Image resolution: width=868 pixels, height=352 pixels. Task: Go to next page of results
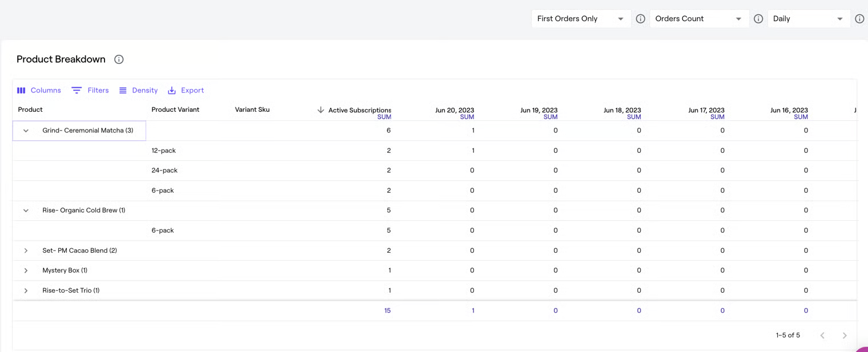point(844,335)
